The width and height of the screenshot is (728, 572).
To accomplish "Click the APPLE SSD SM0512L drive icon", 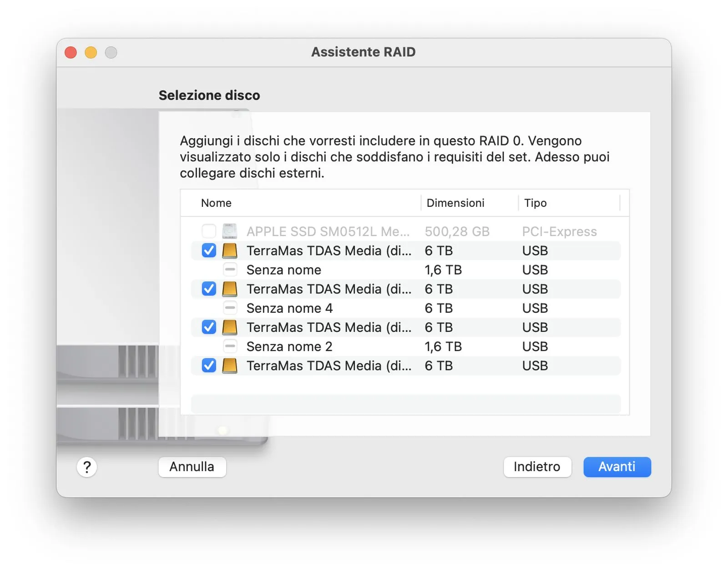I will (x=230, y=231).
